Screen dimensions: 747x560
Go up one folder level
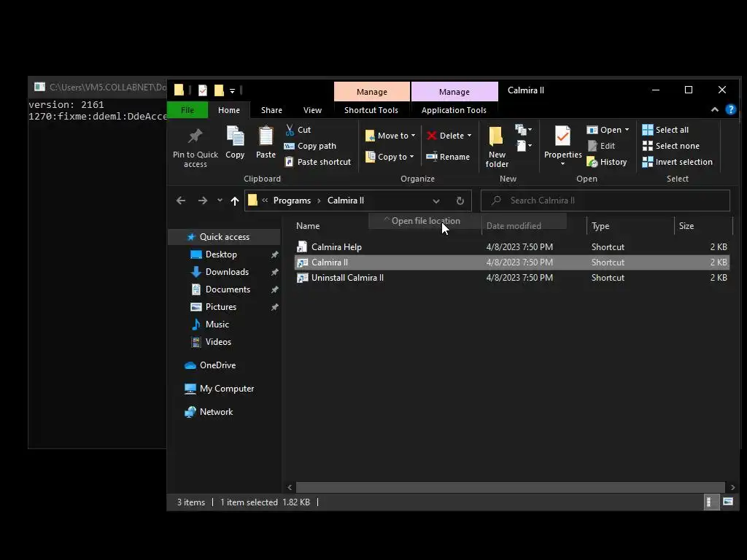pos(234,201)
